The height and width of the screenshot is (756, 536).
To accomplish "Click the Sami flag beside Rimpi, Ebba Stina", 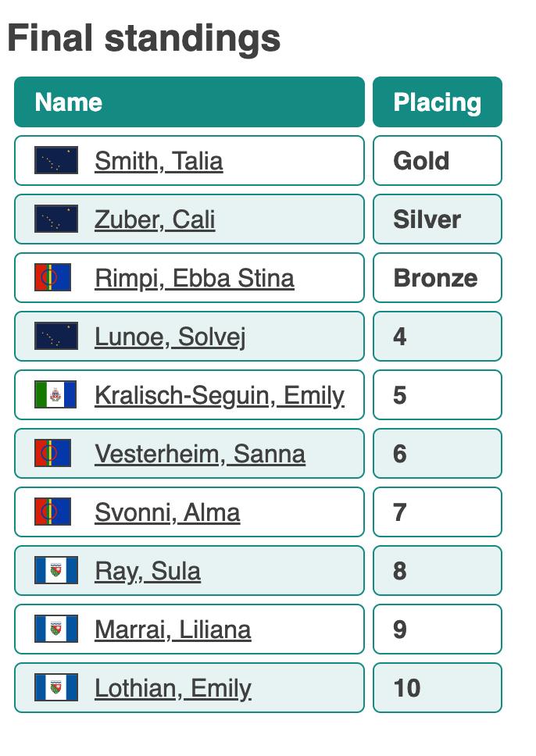I will (53, 278).
